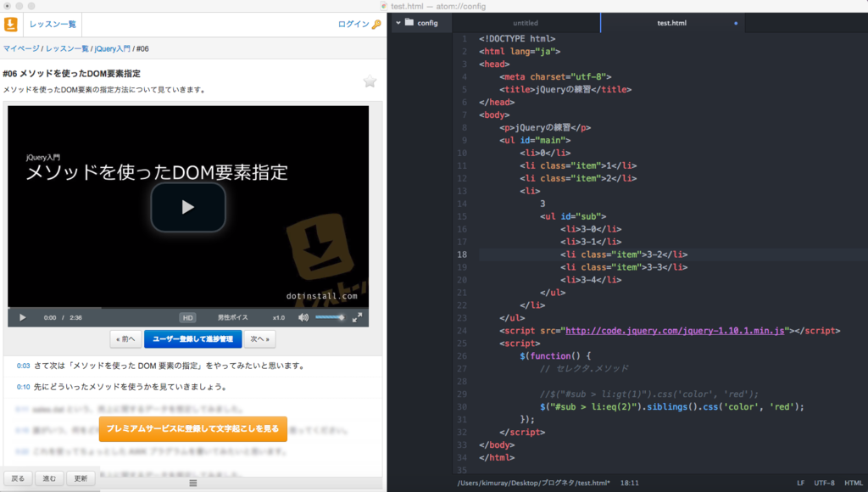Change the HTML grammar selector
This screenshot has width=868, height=492.
[x=853, y=484]
